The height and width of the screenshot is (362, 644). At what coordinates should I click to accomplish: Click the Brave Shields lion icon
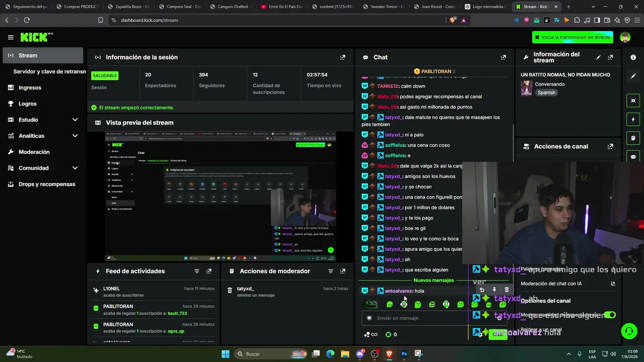[453, 20]
